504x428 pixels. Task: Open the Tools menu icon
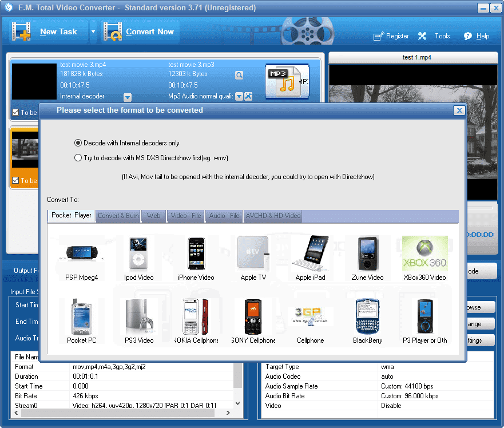click(x=422, y=36)
